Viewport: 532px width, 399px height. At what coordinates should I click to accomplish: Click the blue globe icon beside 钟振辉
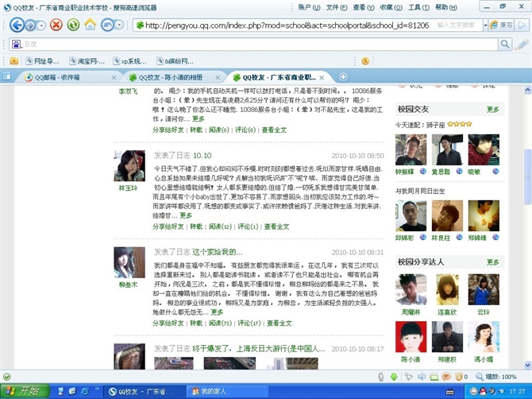[422, 171]
